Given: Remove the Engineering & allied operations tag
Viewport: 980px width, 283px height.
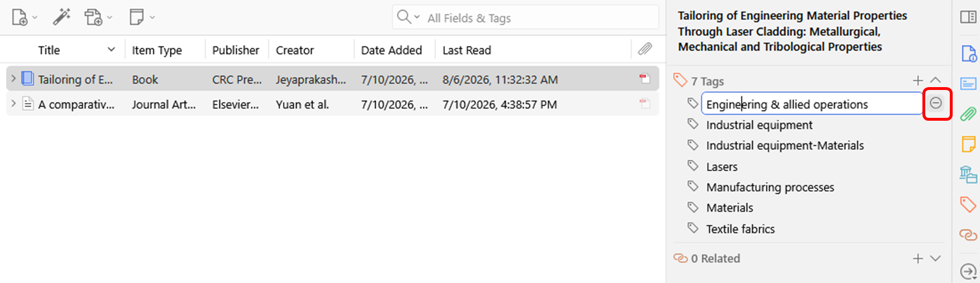Looking at the screenshot, I should tap(936, 103).
